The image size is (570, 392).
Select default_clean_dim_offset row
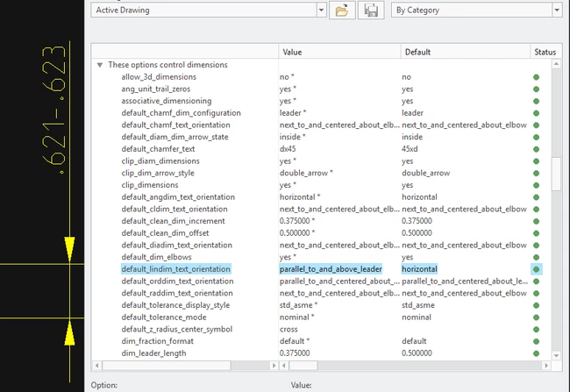[x=166, y=233]
